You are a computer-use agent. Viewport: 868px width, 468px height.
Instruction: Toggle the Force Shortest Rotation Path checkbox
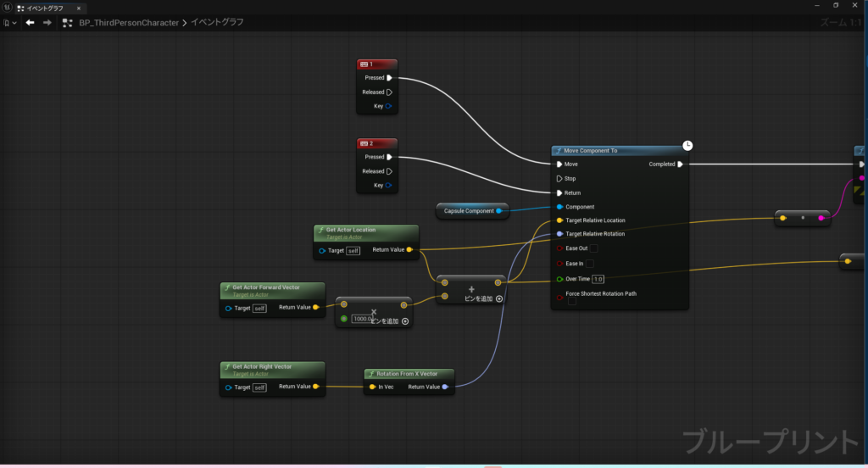coord(572,301)
